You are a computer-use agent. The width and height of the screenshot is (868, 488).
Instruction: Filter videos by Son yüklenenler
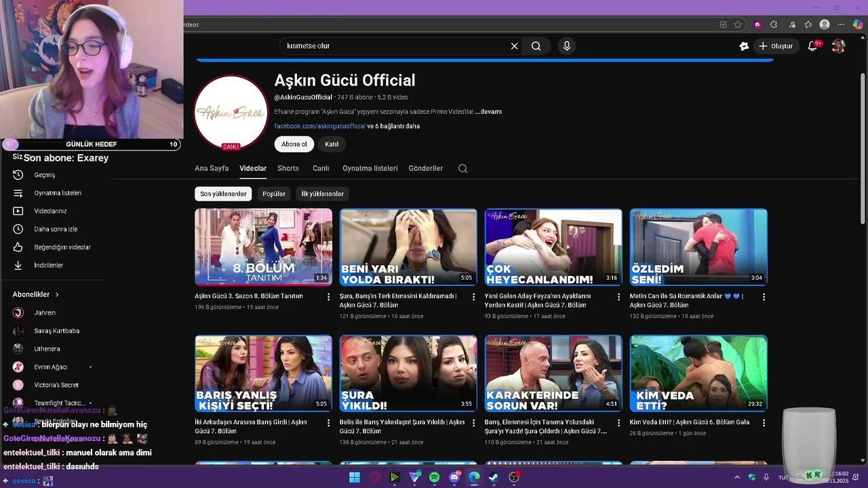pos(223,194)
